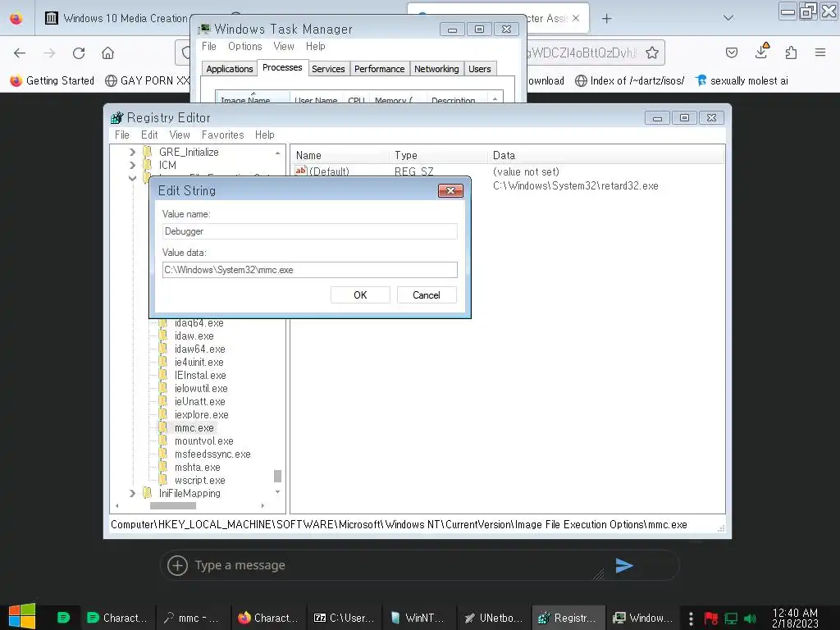Switch to Performance tab in Task Manager
Screen dimensions: 840x630
379,69
